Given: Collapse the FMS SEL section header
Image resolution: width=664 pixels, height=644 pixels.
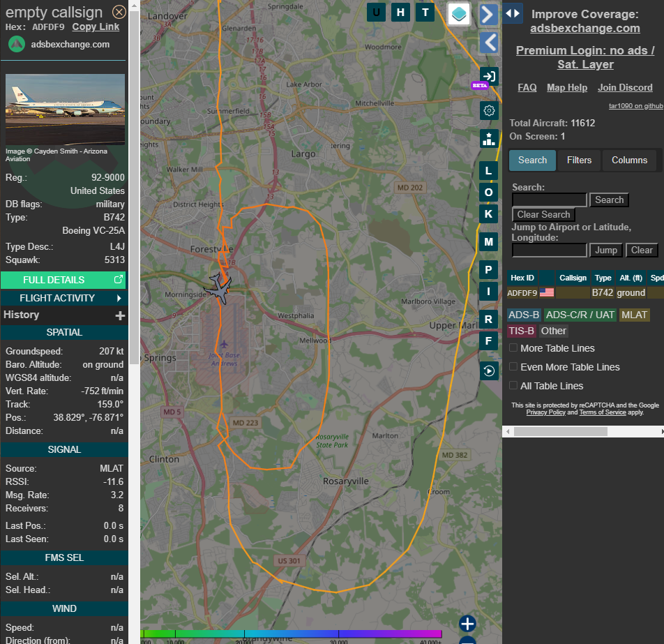Looking at the screenshot, I should point(64,557).
